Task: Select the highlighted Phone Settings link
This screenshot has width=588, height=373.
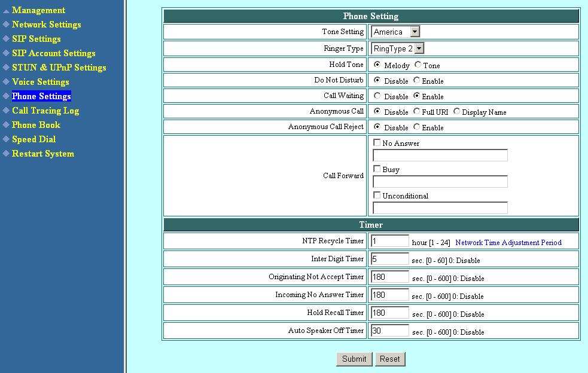Action: pyautogui.click(x=41, y=96)
